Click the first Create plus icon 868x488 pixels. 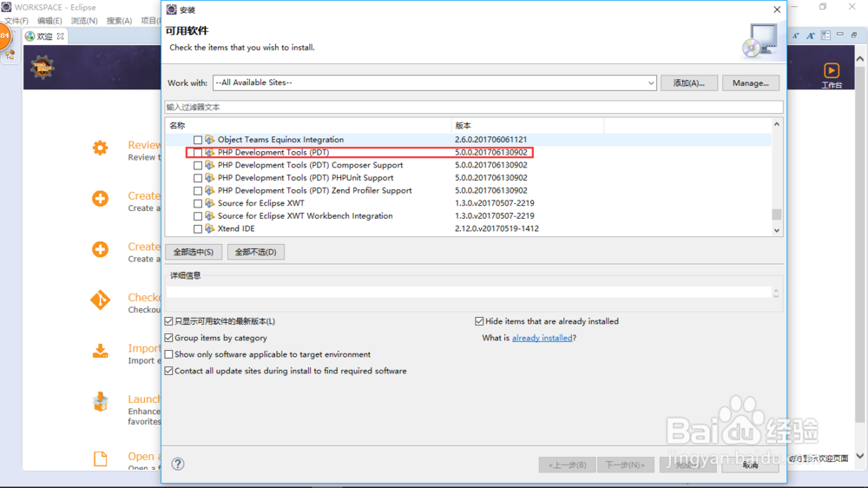pyautogui.click(x=100, y=198)
